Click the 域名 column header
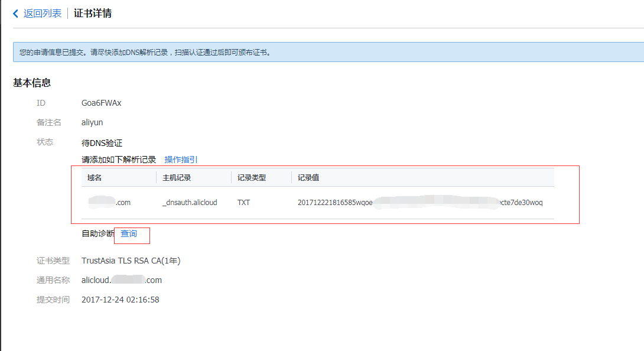644x351 pixels. pos(95,178)
